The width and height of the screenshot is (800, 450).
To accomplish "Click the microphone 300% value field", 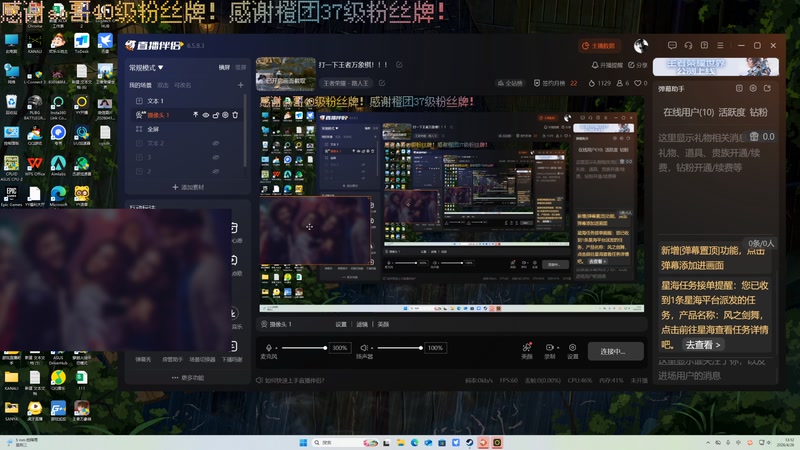I will click(x=340, y=348).
